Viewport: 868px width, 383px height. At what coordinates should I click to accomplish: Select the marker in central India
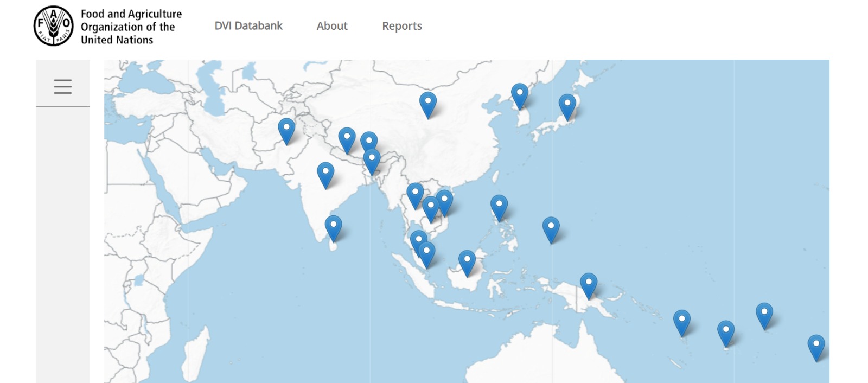coord(325,174)
